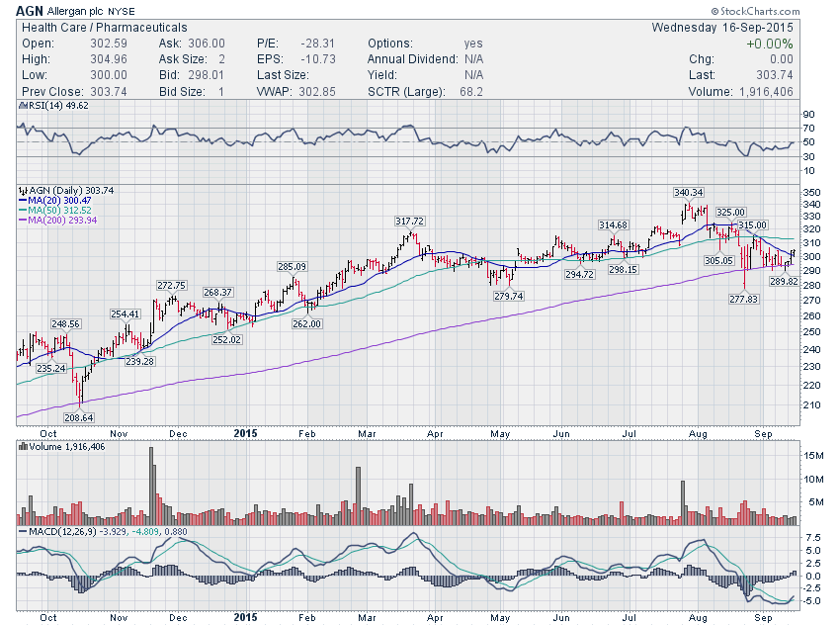Click the 208.64 low price label
Image resolution: width=840 pixels, height=626 pixels.
coord(79,417)
